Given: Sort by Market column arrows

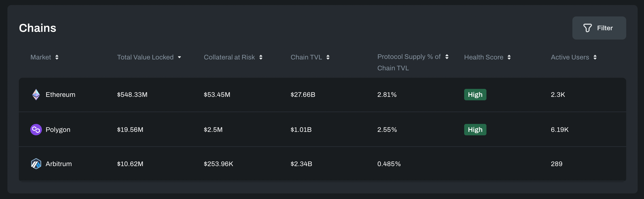Looking at the screenshot, I should [x=57, y=57].
